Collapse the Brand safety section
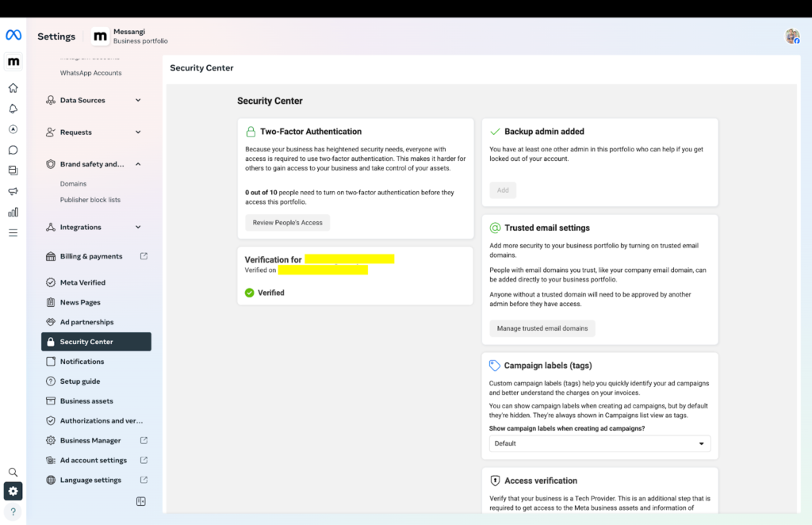Screen dimensions: 812x525 click(138, 164)
